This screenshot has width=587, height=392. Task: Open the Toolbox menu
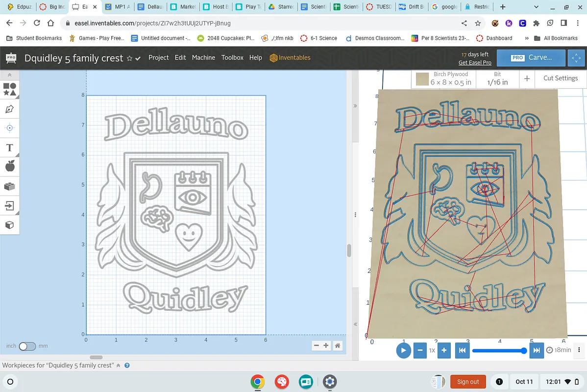click(x=232, y=57)
